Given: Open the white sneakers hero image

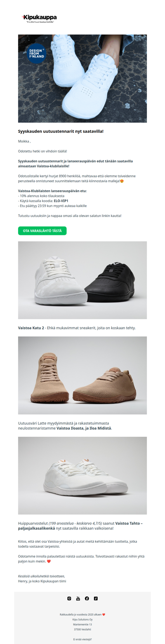Looking at the screenshot, I should click(x=82, y=78).
